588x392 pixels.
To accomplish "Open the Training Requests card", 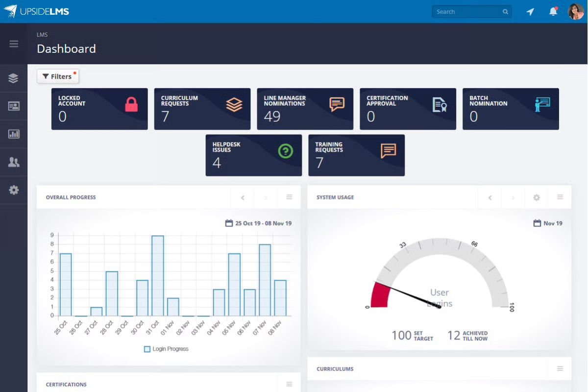I will [357, 155].
